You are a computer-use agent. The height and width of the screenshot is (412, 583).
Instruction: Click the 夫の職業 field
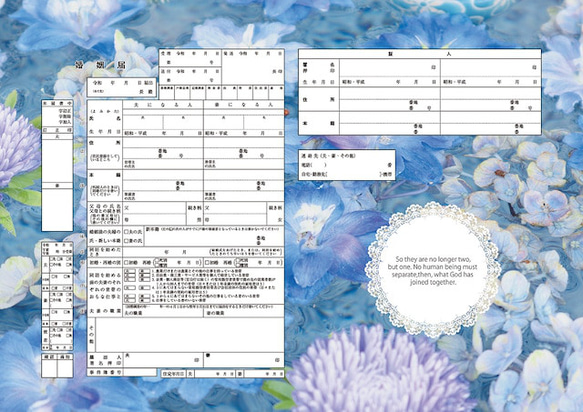click(x=163, y=313)
